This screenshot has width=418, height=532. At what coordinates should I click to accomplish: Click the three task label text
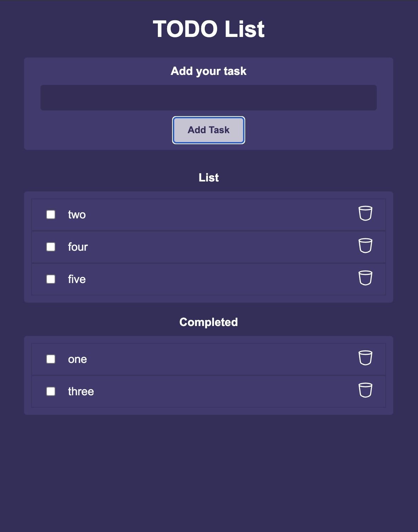point(81,391)
